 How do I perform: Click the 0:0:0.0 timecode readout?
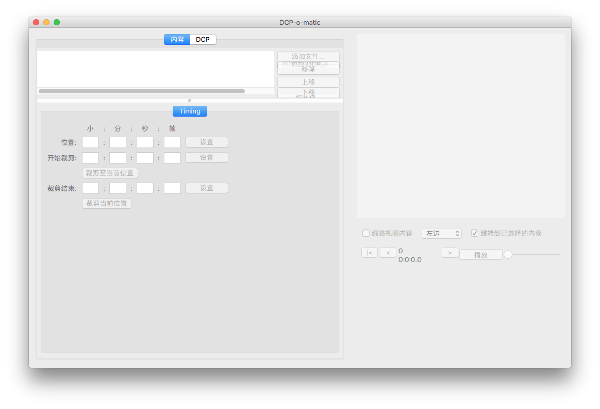click(410, 259)
